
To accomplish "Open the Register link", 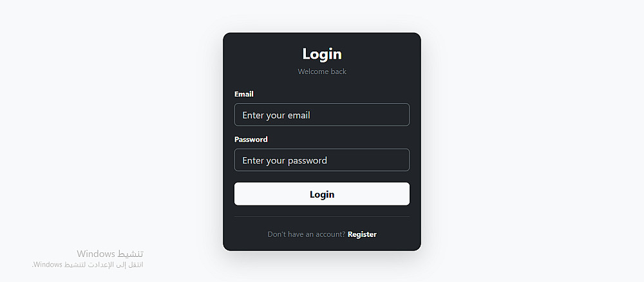I will [362, 234].
